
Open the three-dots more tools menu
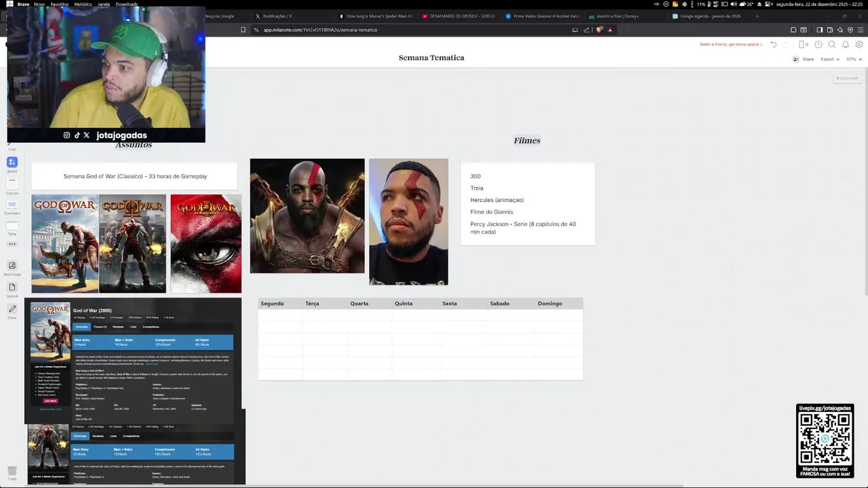point(12,244)
